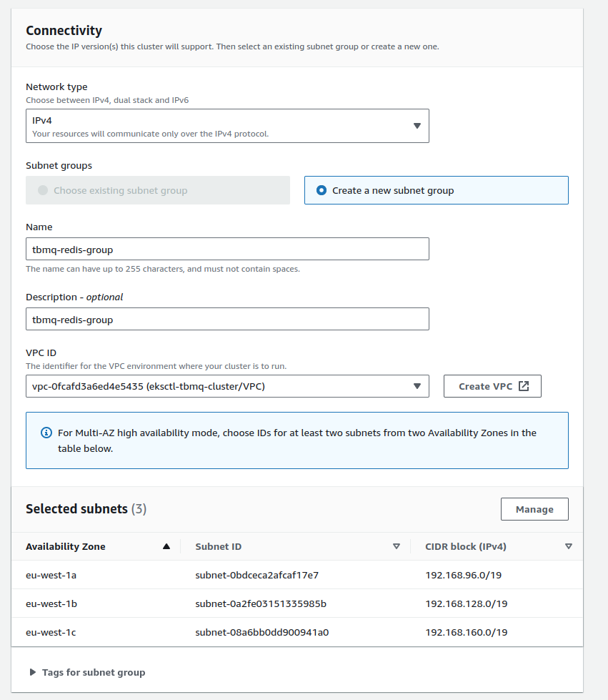Click subnet-08a6bb0dd900941a0 in the table
This screenshot has height=700, width=608.
point(261,632)
